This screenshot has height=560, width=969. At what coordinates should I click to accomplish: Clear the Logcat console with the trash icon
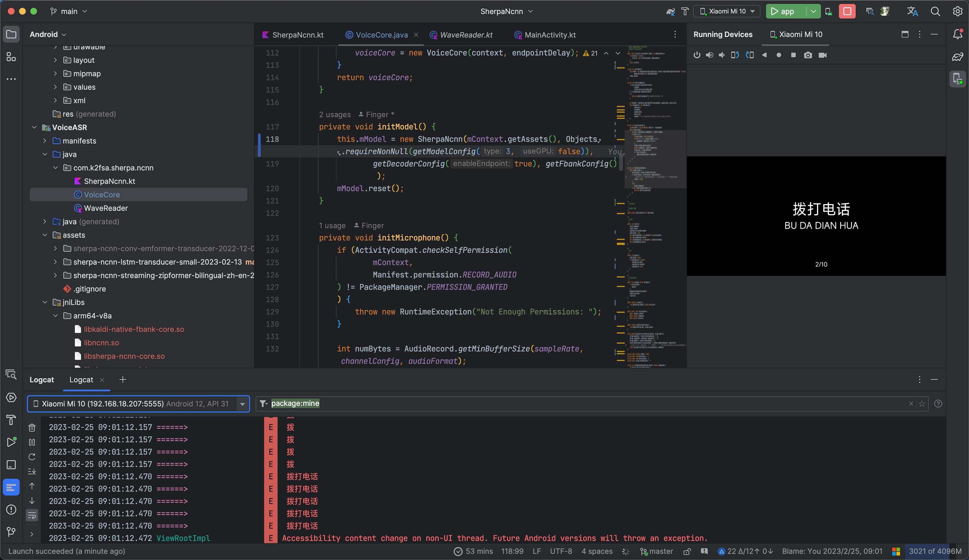tap(32, 427)
